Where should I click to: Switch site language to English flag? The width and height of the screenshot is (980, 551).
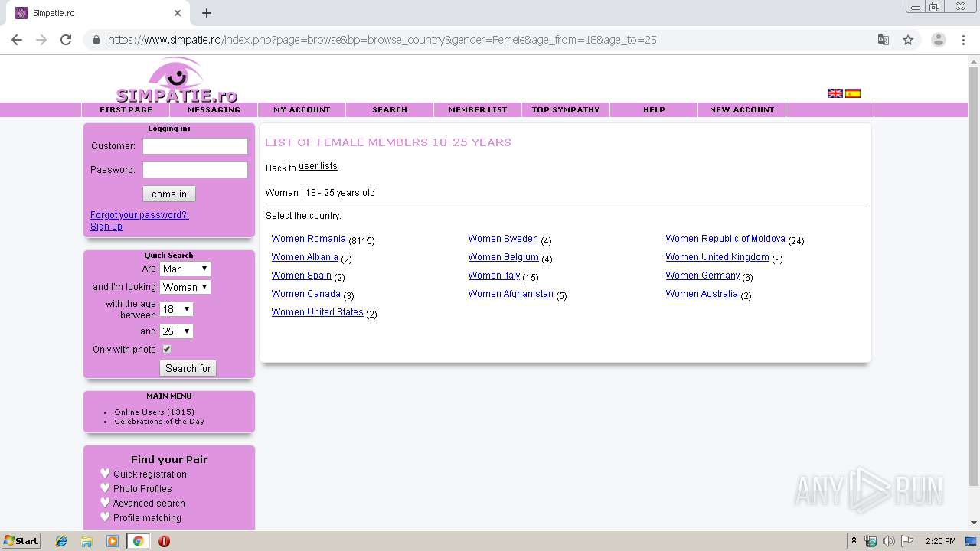pyautogui.click(x=835, y=93)
